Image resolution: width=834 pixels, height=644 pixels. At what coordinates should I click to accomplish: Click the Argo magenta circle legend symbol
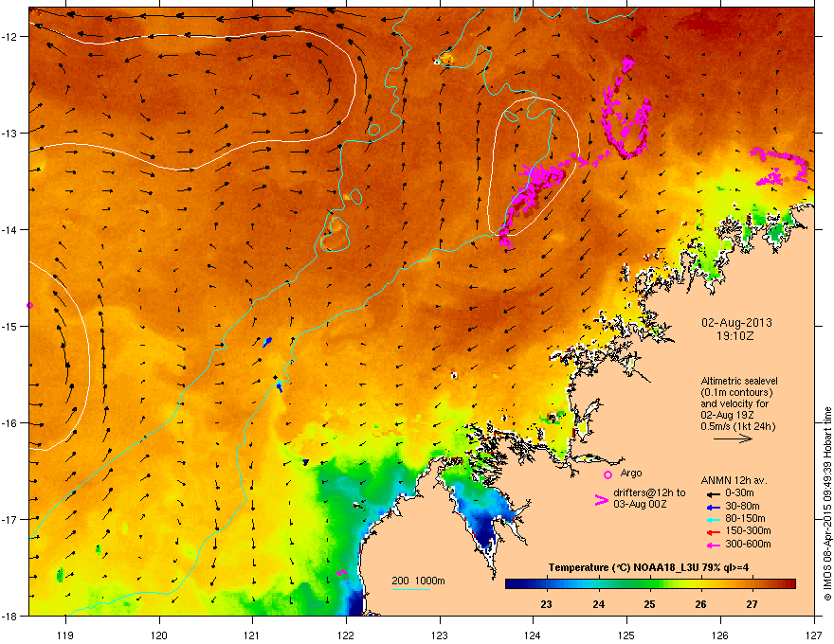click(607, 474)
